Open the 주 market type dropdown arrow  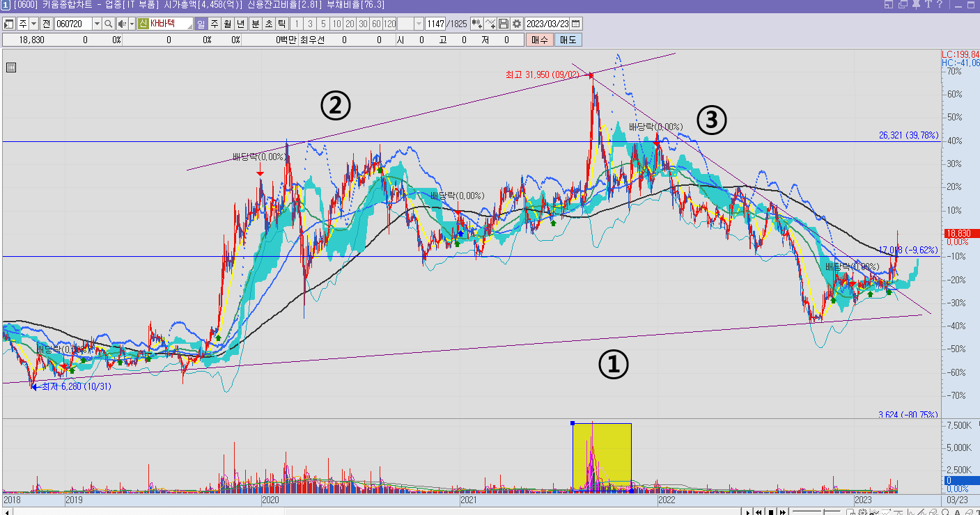[x=34, y=24]
